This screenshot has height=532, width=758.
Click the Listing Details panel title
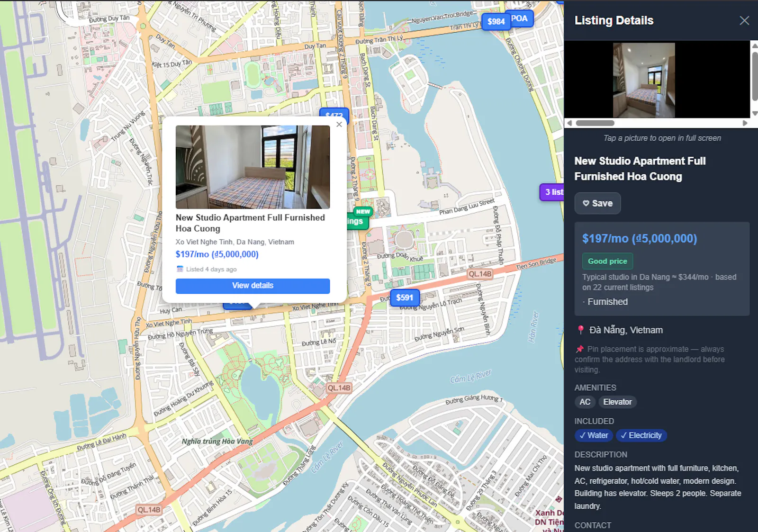pos(614,20)
